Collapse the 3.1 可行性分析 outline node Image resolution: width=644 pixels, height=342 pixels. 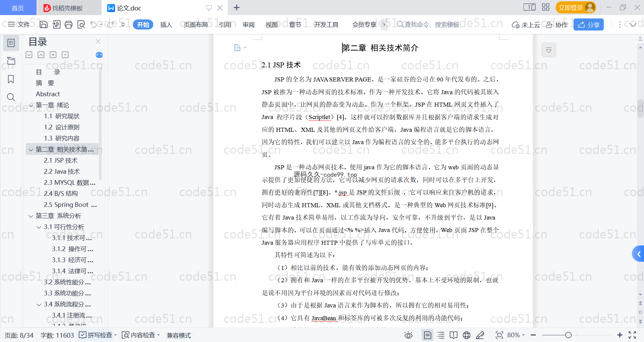pyautogui.click(x=39, y=227)
